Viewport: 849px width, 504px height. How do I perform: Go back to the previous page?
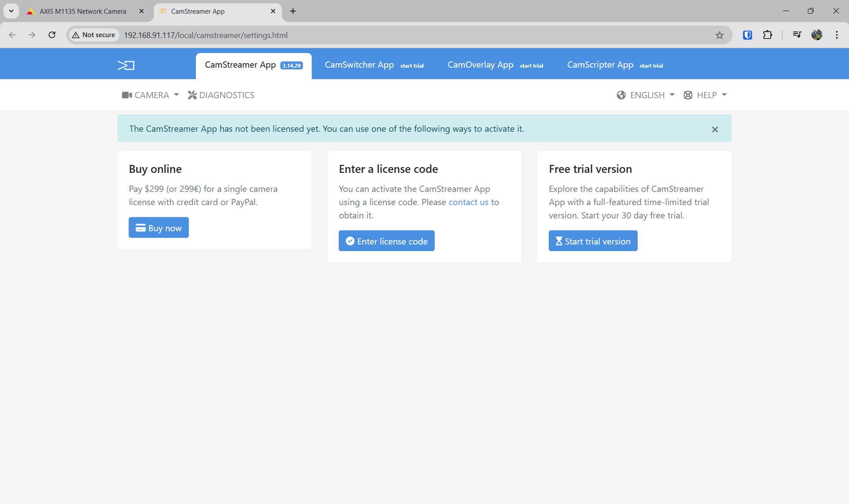12,35
